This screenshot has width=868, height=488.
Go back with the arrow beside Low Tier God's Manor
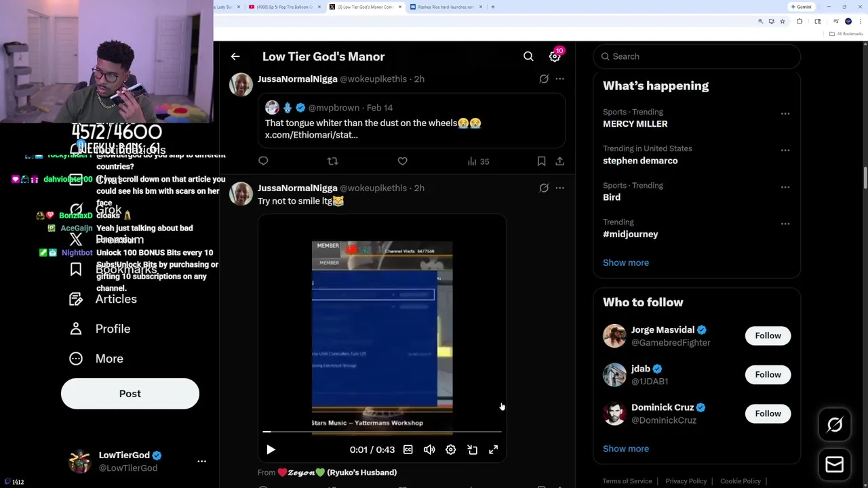pyautogui.click(x=235, y=57)
